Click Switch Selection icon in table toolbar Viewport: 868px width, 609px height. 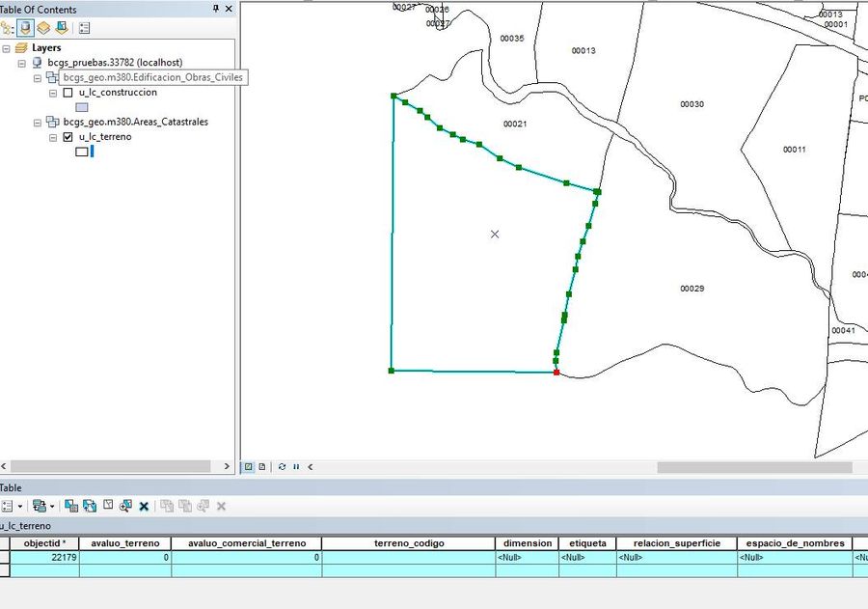click(90, 506)
